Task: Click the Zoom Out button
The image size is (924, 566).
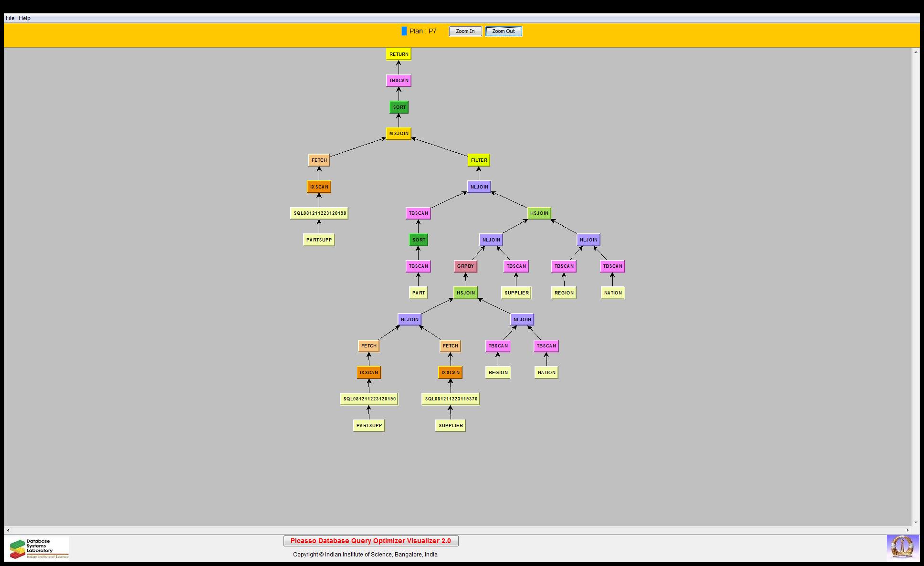Action: pyautogui.click(x=503, y=31)
